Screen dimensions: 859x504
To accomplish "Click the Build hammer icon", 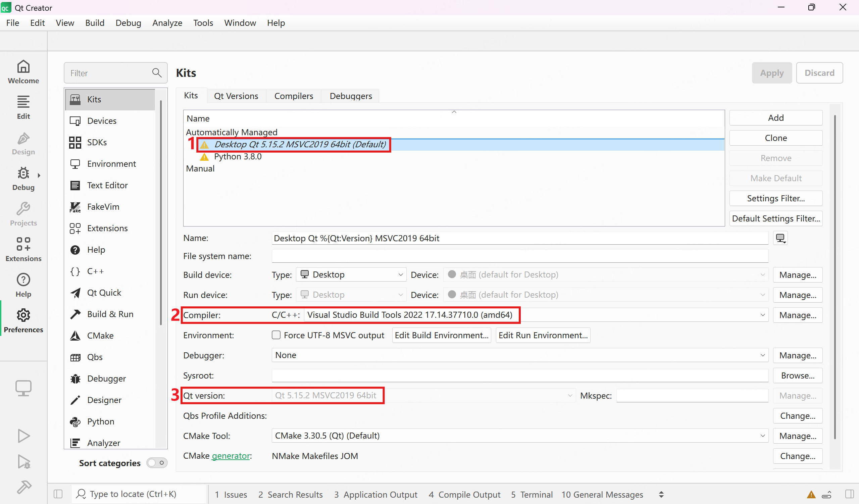I will 23,487.
